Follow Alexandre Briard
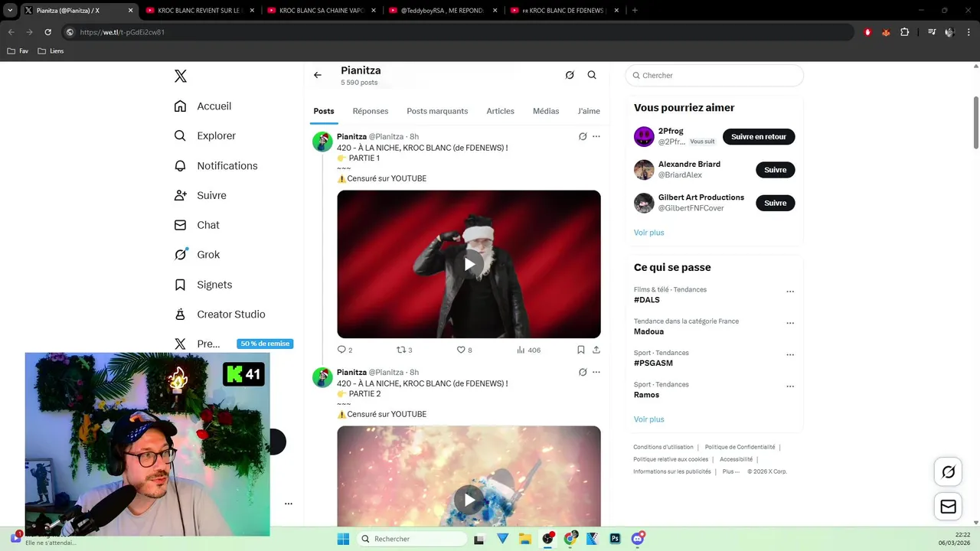Image resolution: width=980 pixels, height=551 pixels. click(x=776, y=170)
